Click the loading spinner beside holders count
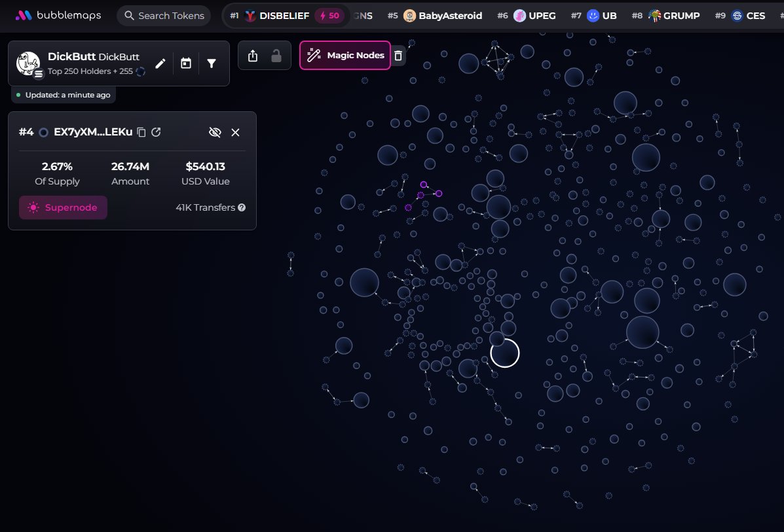The image size is (784, 532). (141, 71)
